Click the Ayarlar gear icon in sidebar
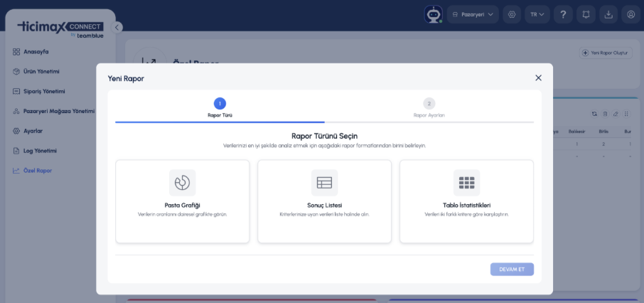644x303 pixels. click(16, 131)
